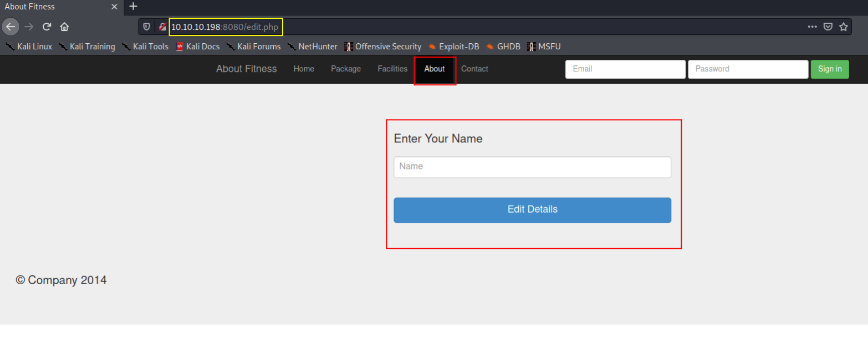Open Facilities page in navbar
Viewport: 868px width, 354px height.
(x=392, y=69)
